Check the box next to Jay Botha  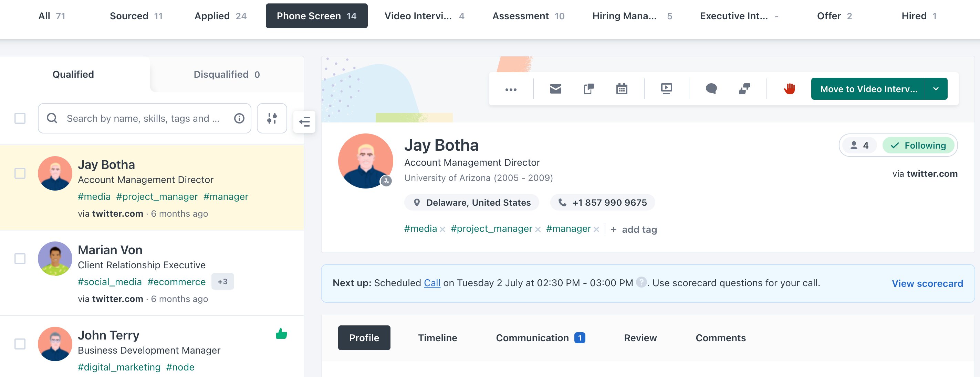click(x=20, y=174)
